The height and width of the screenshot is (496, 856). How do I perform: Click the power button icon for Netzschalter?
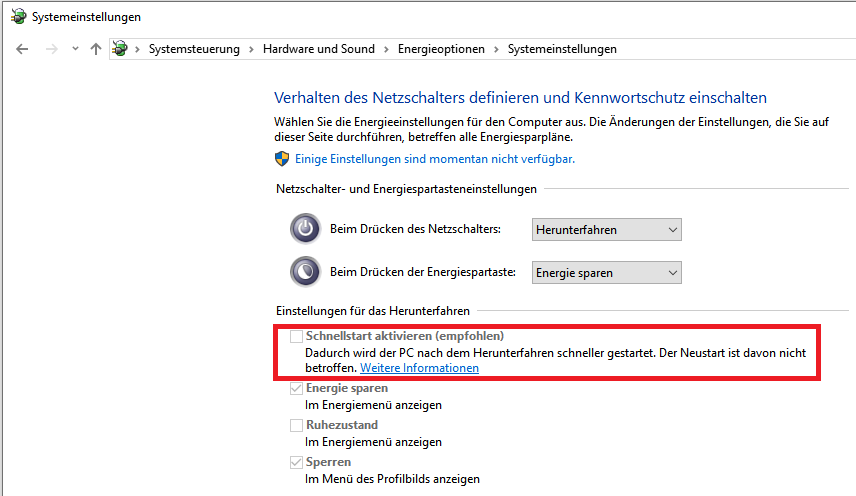pos(305,229)
